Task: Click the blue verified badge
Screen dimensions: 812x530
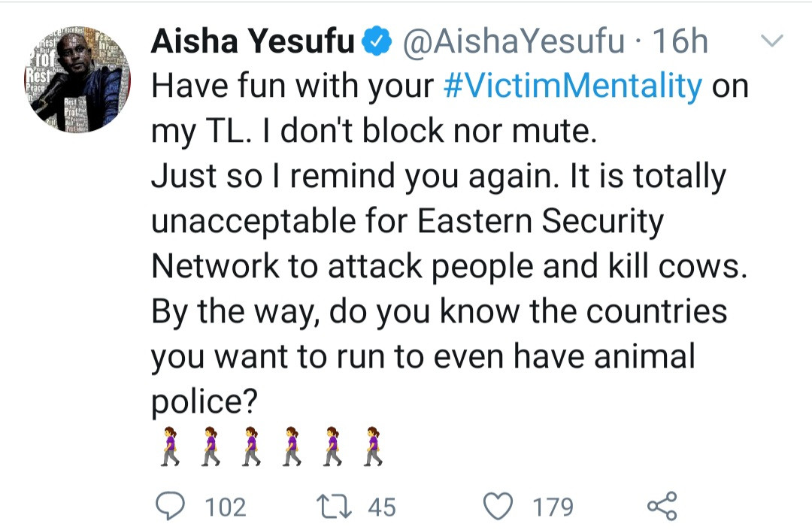Action: click(x=376, y=43)
